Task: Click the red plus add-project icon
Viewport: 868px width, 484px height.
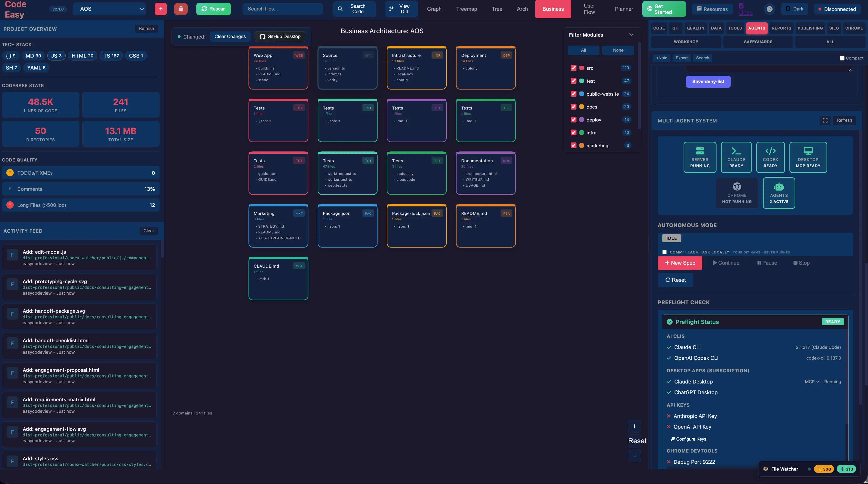Action: [x=161, y=9]
